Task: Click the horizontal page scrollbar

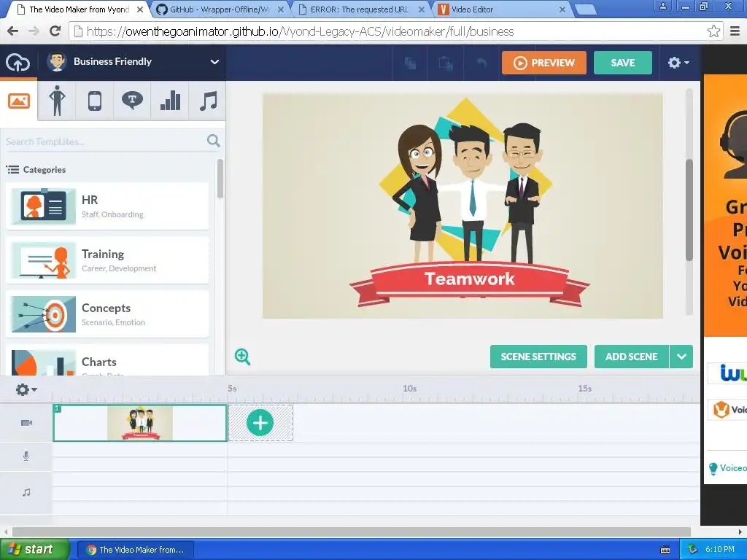Action: [352, 532]
